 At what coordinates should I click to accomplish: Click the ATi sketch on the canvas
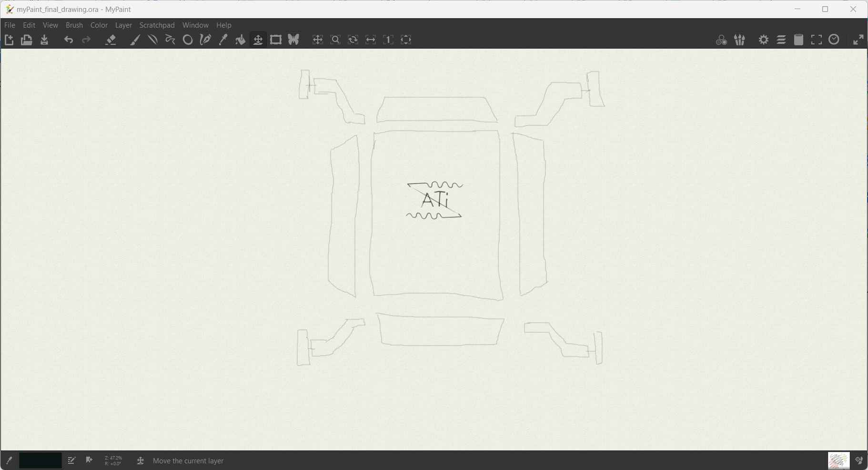click(x=434, y=200)
